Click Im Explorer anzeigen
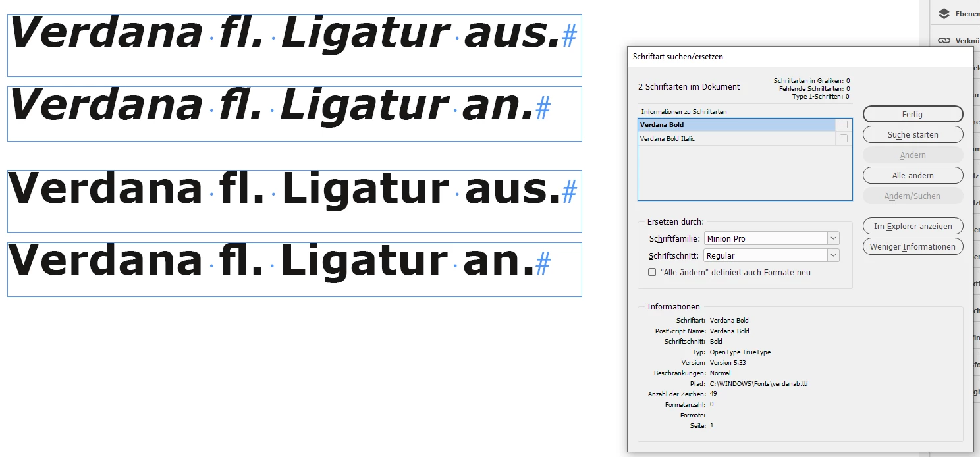Screen dimensions: 980x457 pos(913,226)
